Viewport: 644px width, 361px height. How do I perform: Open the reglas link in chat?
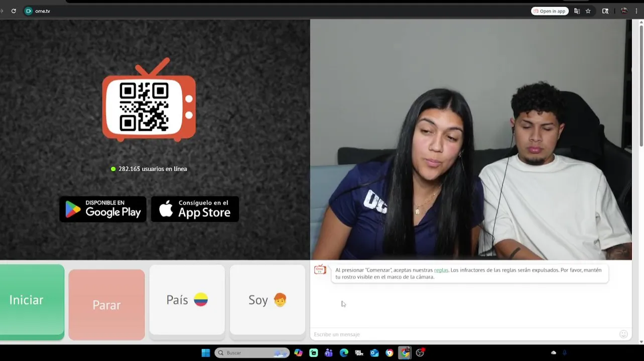441,270
